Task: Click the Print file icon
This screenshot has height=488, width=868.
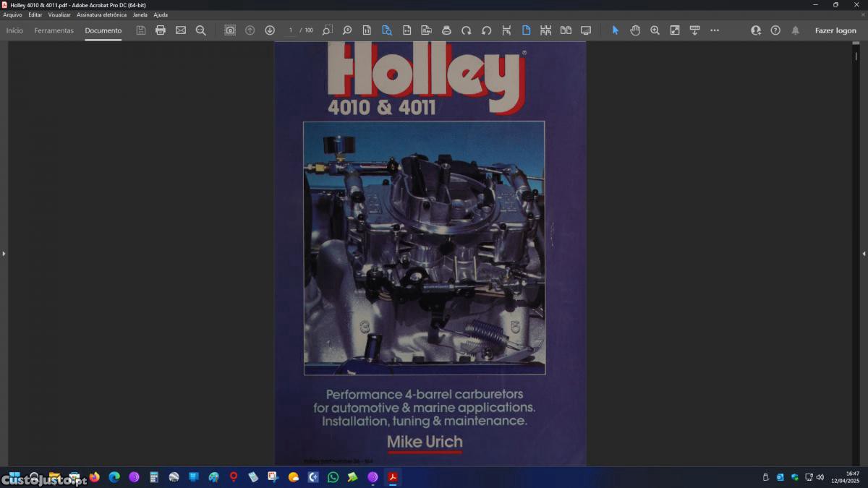Action: pos(161,30)
